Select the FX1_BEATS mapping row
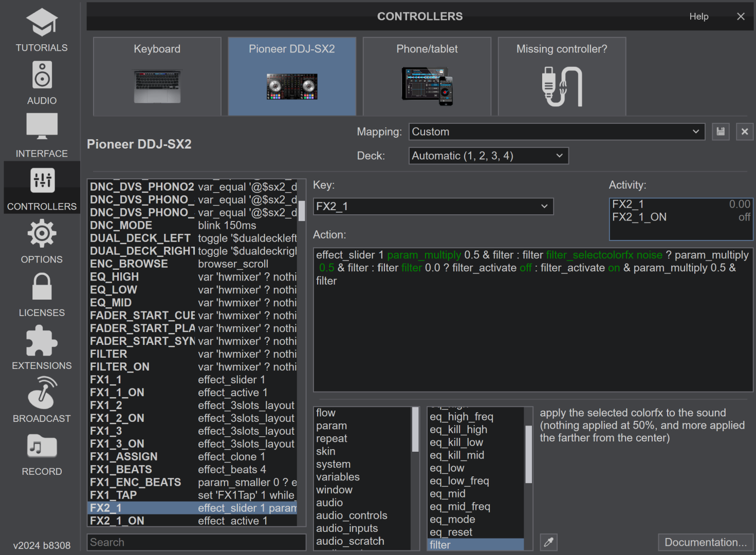756x555 pixels. (x=192, y=469)
